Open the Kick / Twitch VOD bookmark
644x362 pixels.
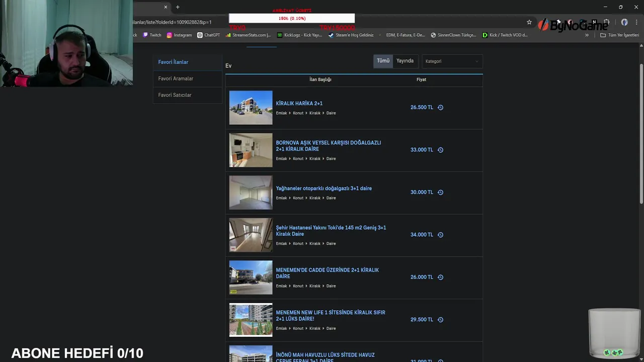point(505,35)
